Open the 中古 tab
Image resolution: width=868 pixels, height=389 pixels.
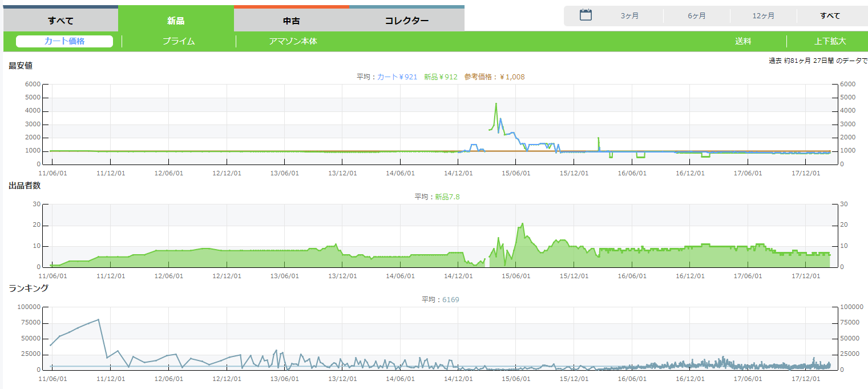click(291, 21)
